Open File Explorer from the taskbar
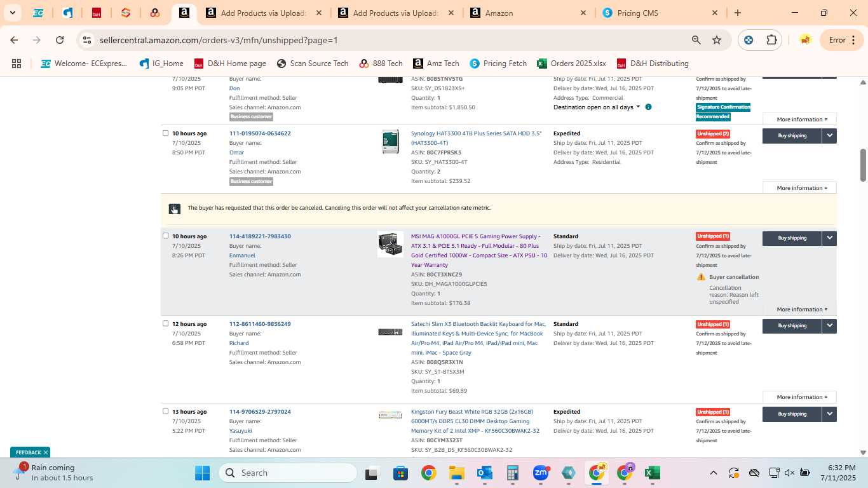Image resolution: width=868 pixels, height=488 pixels. (x=457, y=473)
